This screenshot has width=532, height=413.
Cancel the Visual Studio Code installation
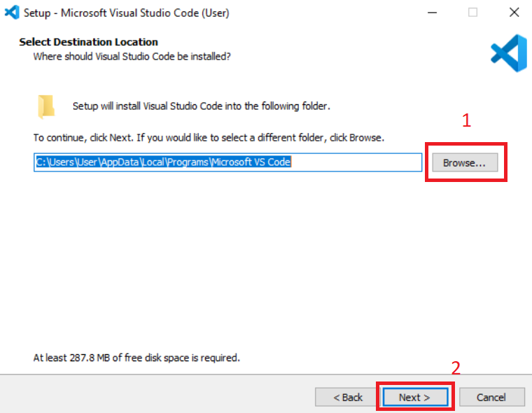pyautogui.click(x=491, y=397)
